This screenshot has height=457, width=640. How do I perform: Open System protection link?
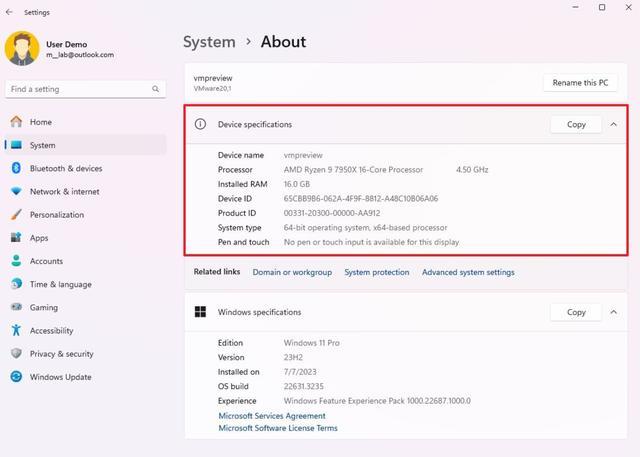coord(376,272)
